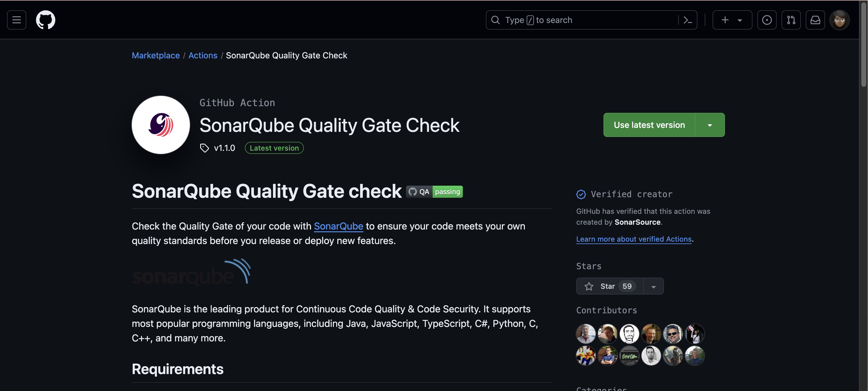
Task: Open the notifications inbox icon
Action: 815,20
